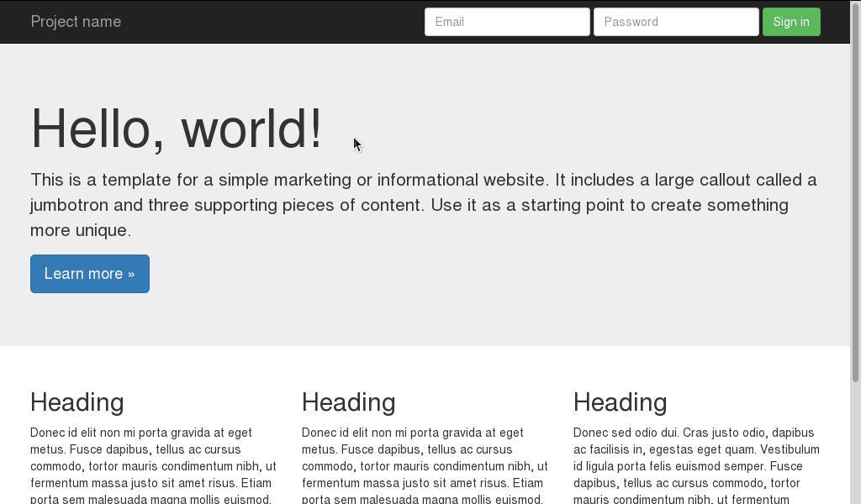Viewport: 861px width, 504px height.
Task: Click the middle column Heading title
Action: pyautogui.click(x=349, y=402)
